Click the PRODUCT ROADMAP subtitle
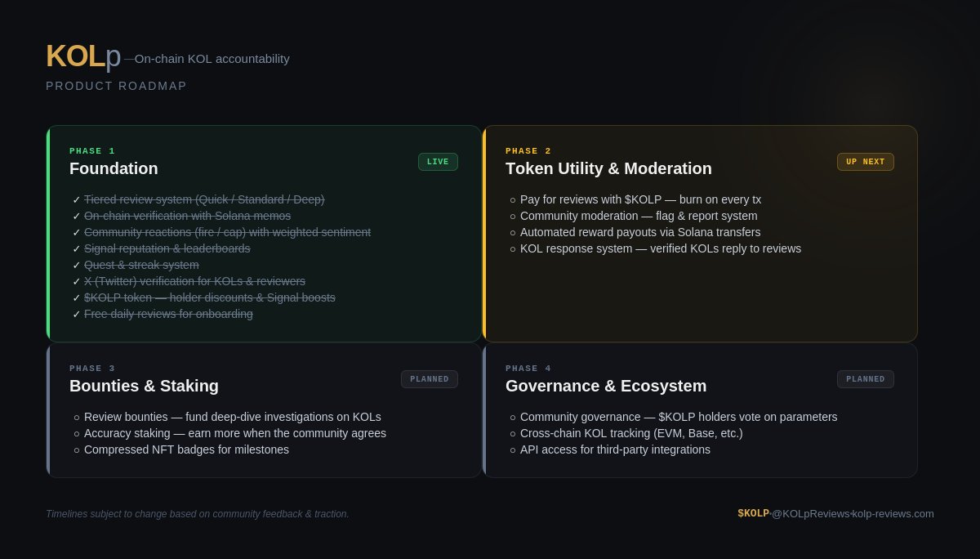 pyautogui.click(x=117, y=86)
